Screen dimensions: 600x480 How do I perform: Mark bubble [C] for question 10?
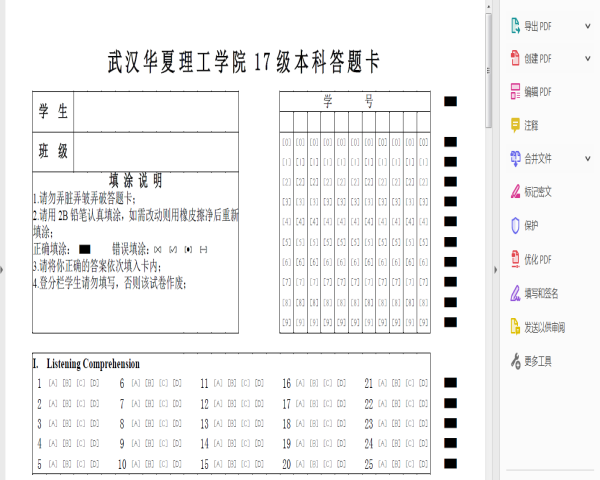[163, 464]
